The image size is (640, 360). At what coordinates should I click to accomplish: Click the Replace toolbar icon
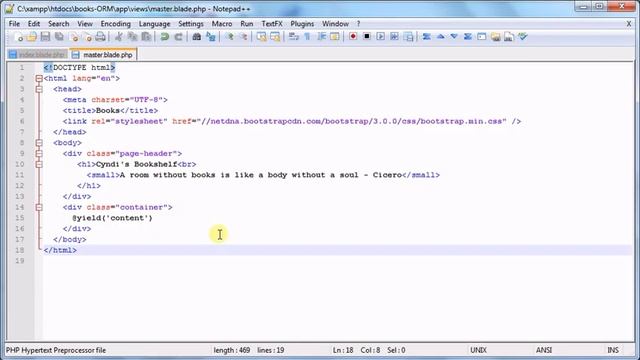211,37
